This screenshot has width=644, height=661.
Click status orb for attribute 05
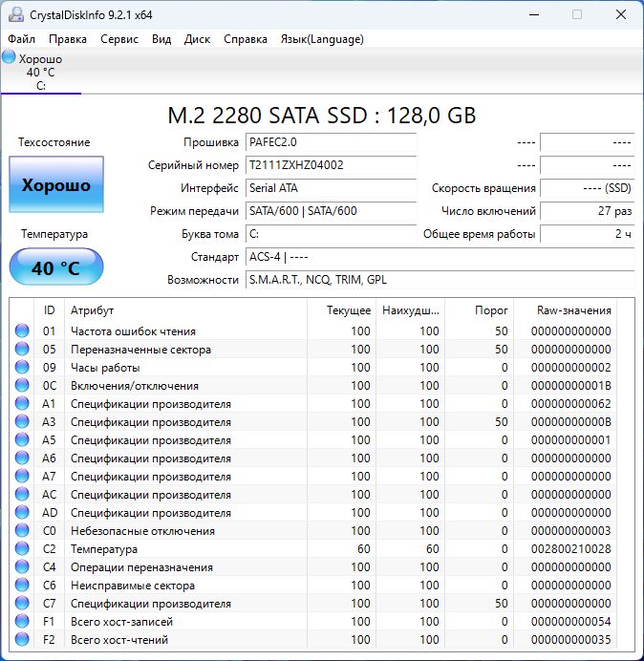tap(22, 349)
